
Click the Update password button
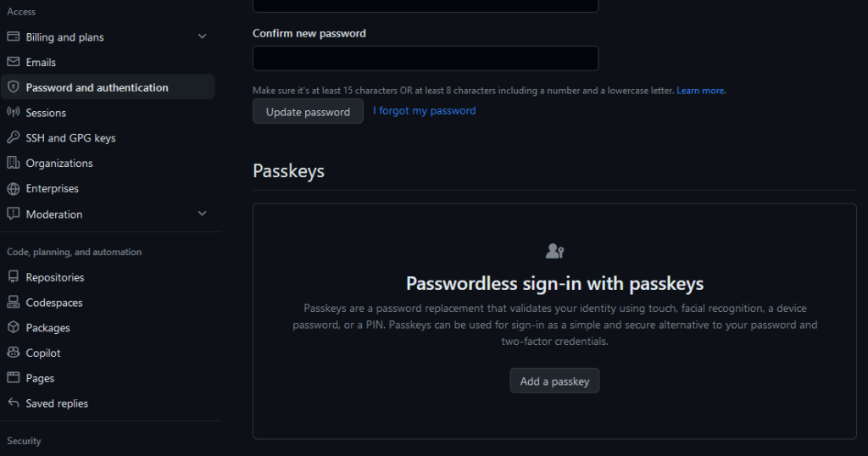pos(308,111)
